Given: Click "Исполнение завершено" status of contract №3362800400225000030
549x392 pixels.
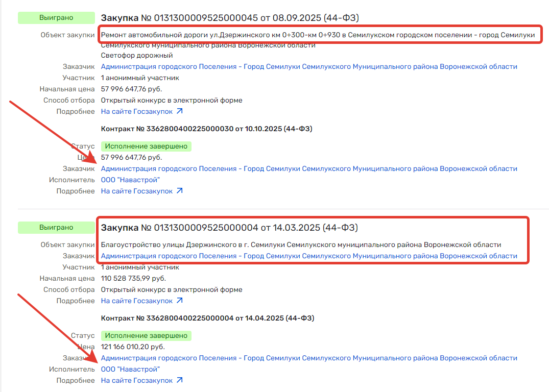Looking at the screenshot, I should pos(146,146).
